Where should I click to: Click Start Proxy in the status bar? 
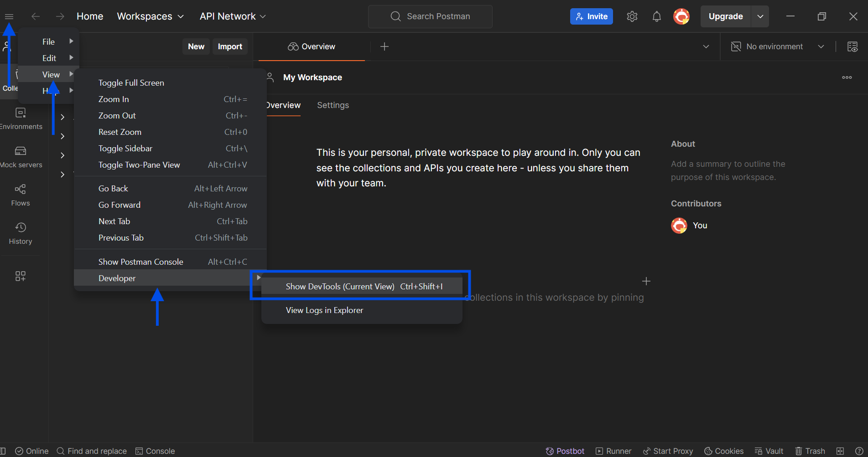click(668, 451)
